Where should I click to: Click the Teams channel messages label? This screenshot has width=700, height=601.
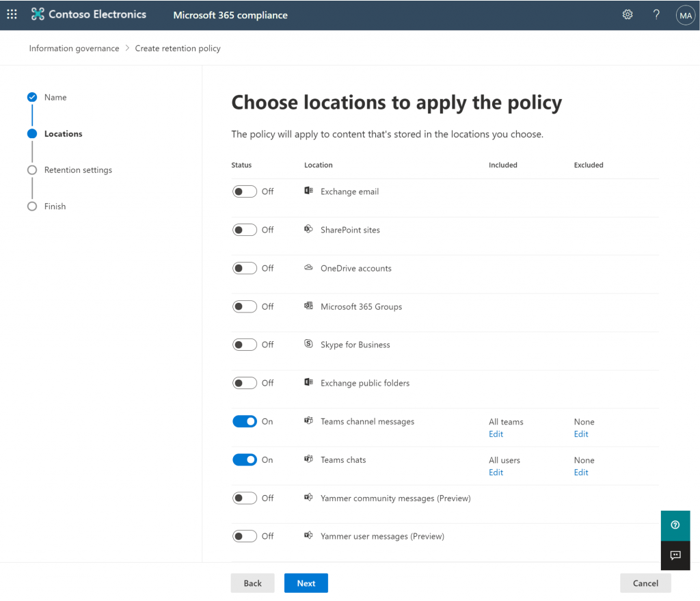pyautogui.click(x=367, y=421)
